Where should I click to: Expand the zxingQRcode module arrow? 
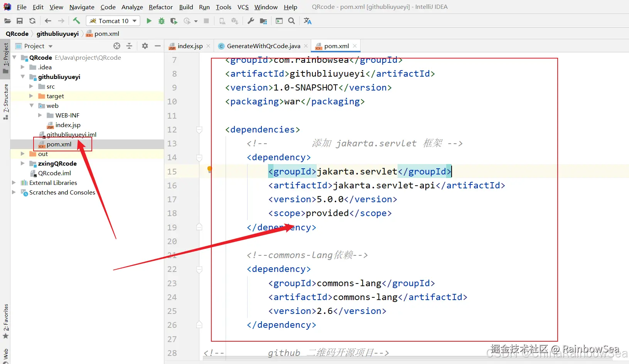pos(23,163)
